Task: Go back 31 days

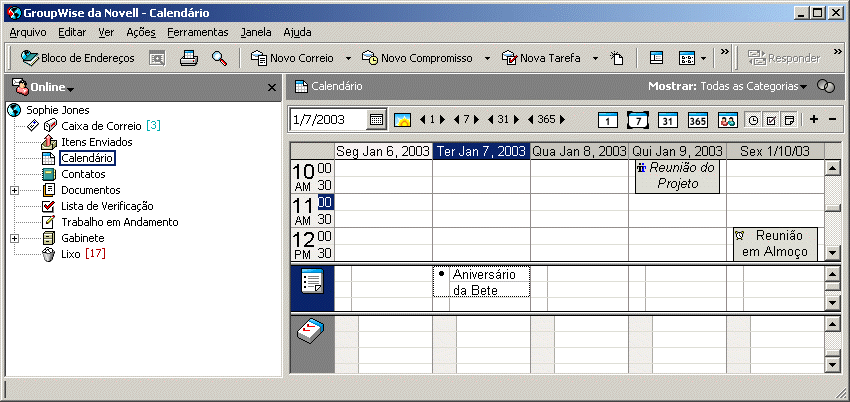Action: (490, 119)
